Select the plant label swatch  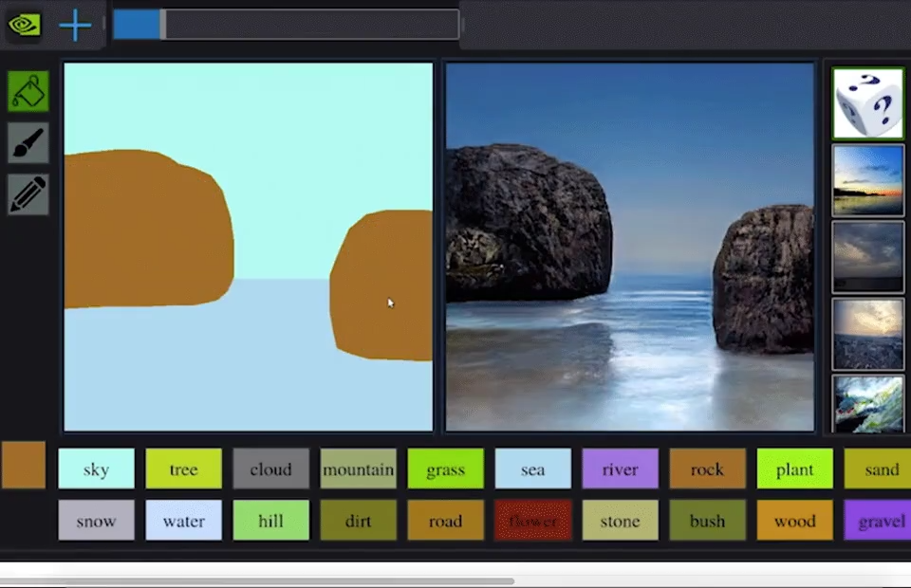click(x=795, y=469)
